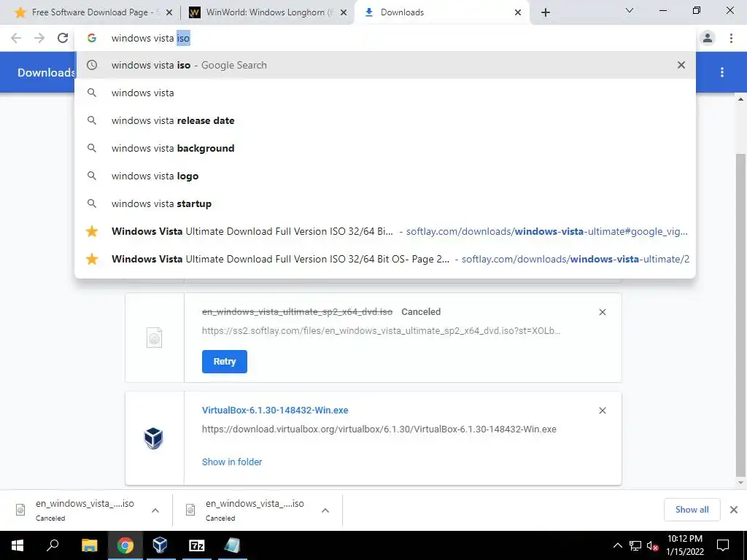This screenshot has width=747, height=560.
Task: Close the Free Software Download Page tab
Action: pos(169,13)
